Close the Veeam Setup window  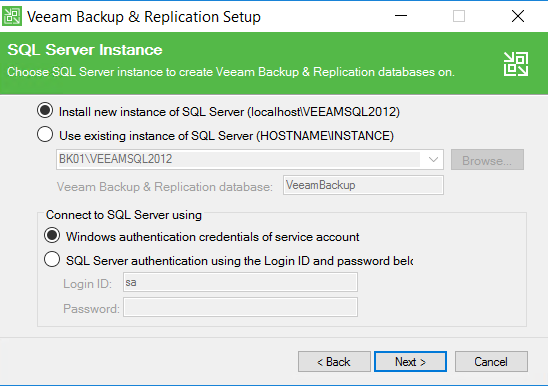tap(518, 16)
